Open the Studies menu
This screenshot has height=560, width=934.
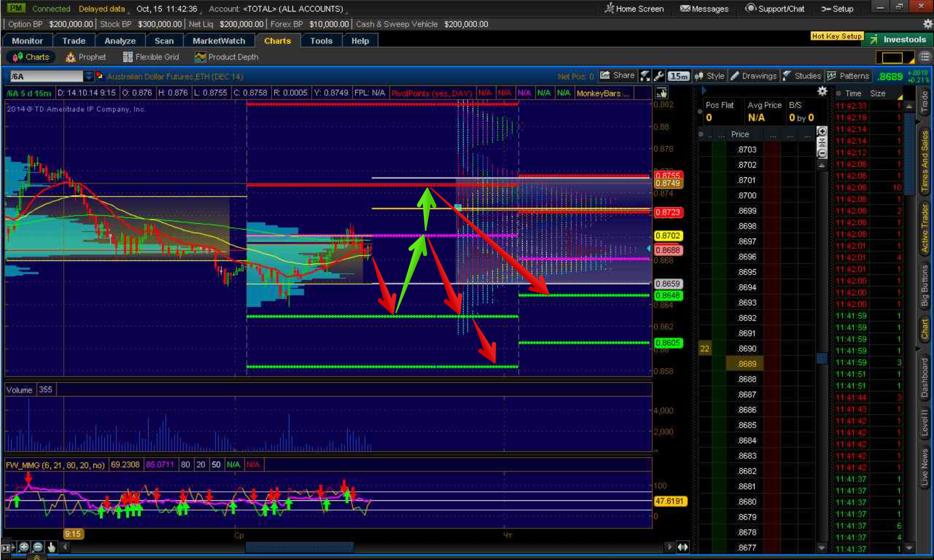point(802,76)
